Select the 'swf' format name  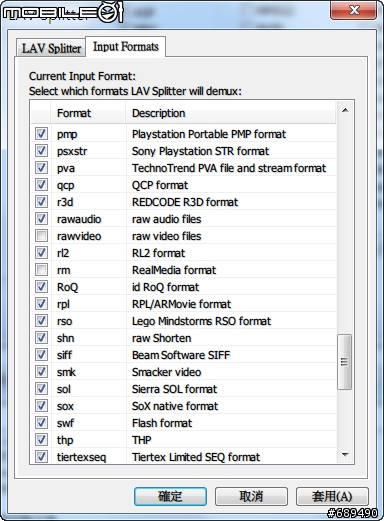click(x=65, y=423)
